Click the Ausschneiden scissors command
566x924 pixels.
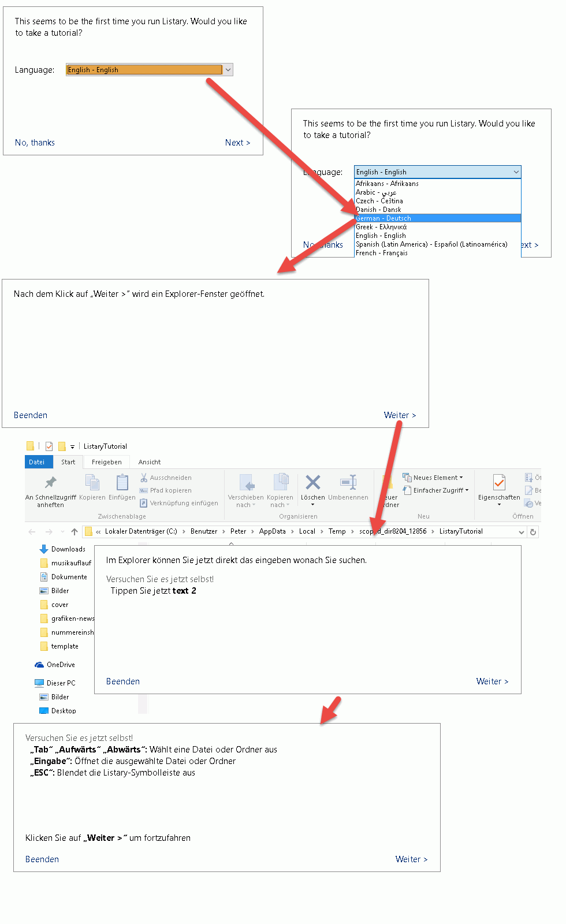click(x=166, y=478)
